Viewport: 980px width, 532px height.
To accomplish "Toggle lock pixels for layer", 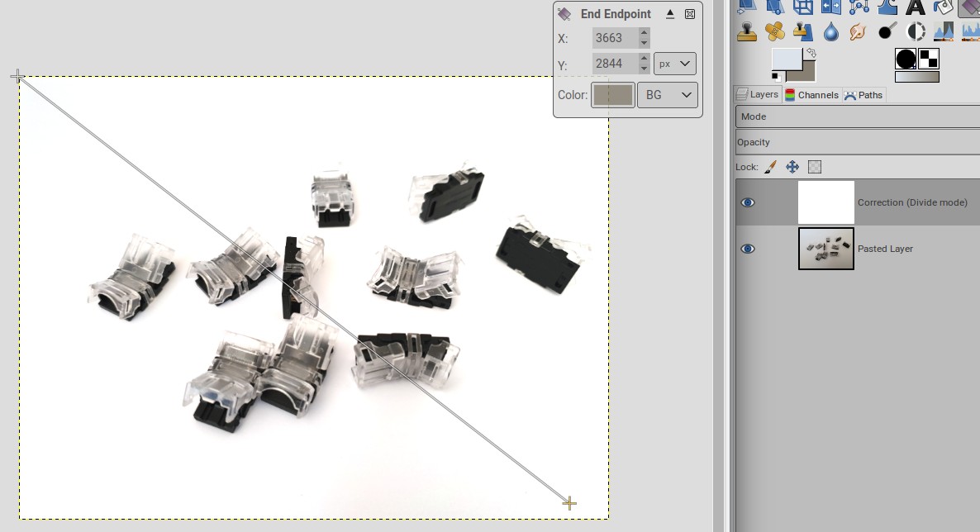I will [x=770, y=167].
